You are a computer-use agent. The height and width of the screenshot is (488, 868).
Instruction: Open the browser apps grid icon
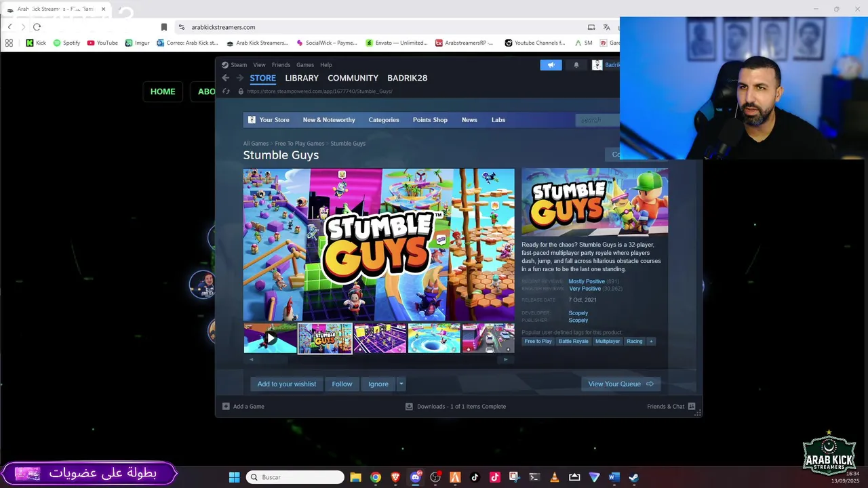(x=9, y=43)
